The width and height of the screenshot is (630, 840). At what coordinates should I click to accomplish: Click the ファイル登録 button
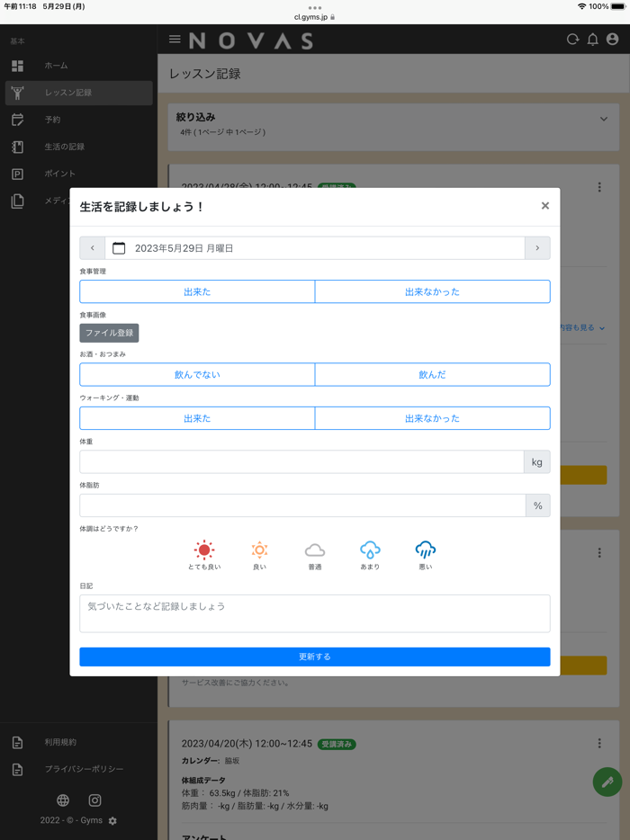click(110, 333)
